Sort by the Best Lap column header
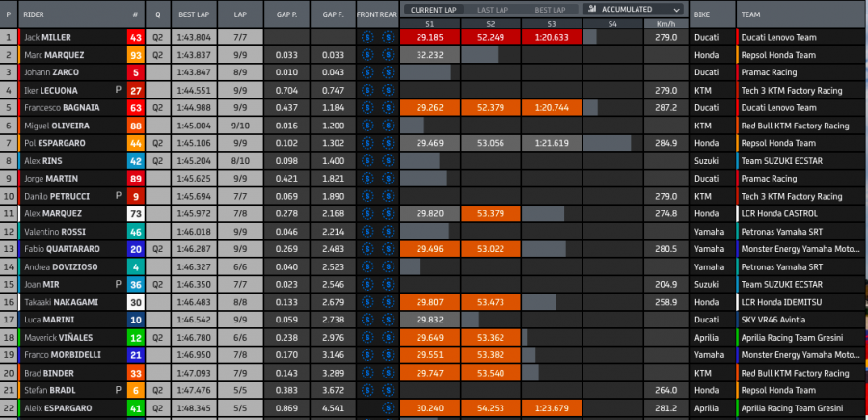Screen dimensions: 868x420 [x=195, y=15]
